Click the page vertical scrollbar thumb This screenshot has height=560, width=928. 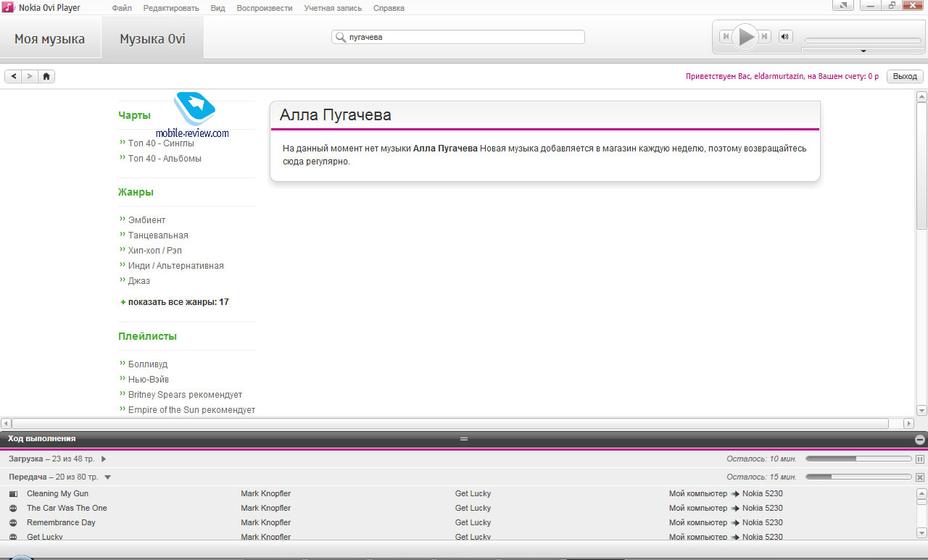tap(921, 166)
